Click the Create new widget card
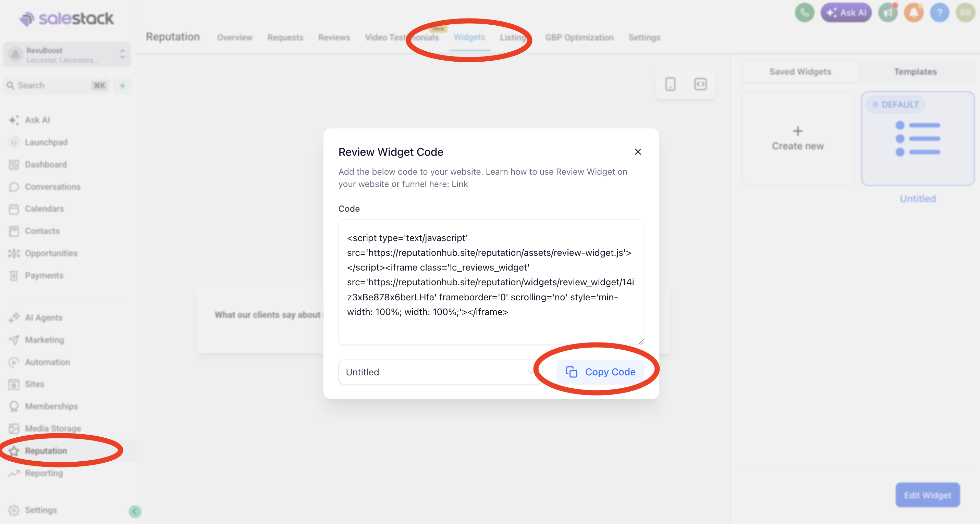 tap(798, 138)
